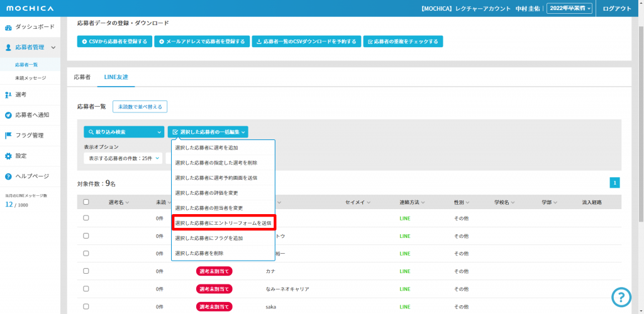Toggle the select-all checkbox in table header
Screen dimensions: 644x314
tap(86, 202)
